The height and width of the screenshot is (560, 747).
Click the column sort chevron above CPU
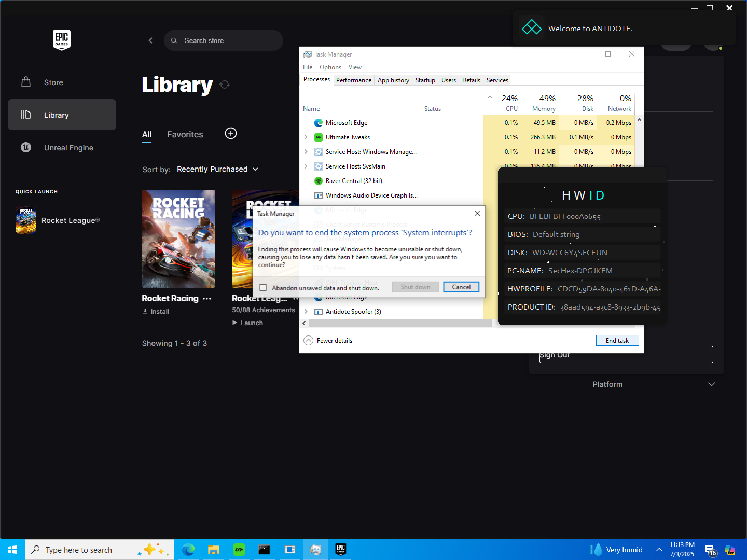tap(490, 97)
